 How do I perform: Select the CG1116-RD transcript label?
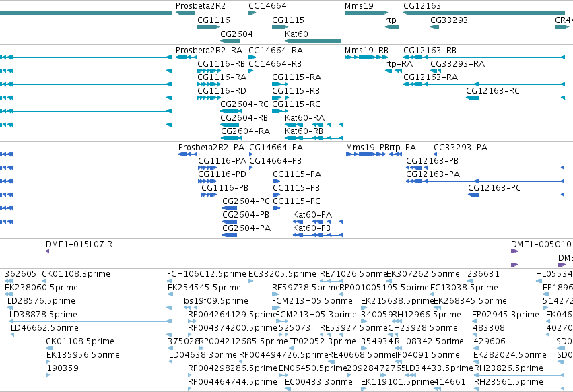click(x=222, y=90)
